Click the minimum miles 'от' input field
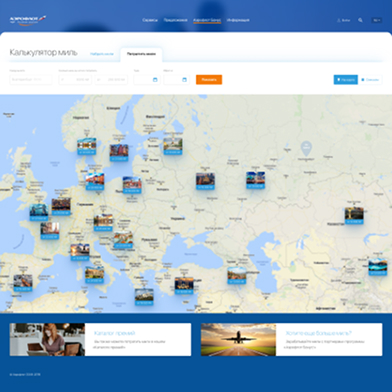 click(75, 80)
